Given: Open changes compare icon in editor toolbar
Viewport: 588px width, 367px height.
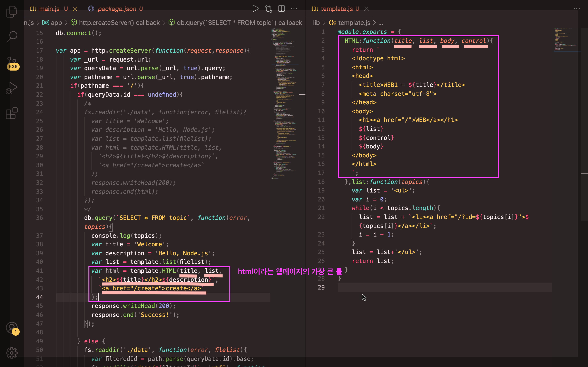Looking at the screenshot, I should click(268, 9).
